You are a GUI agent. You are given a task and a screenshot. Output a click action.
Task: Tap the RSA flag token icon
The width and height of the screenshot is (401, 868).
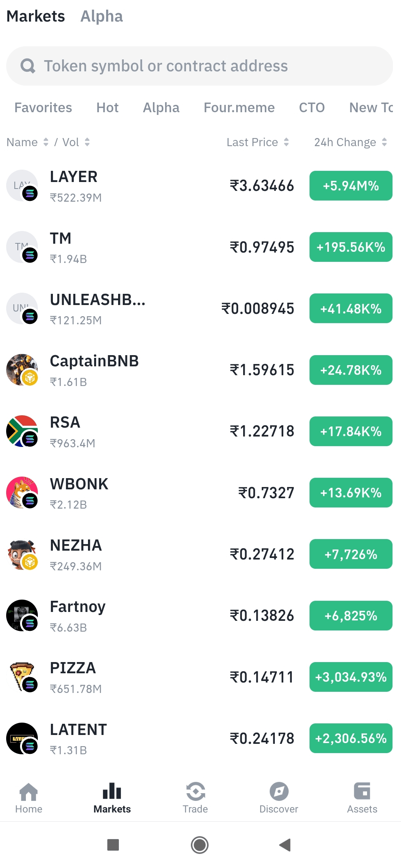[x=22, y=431]
